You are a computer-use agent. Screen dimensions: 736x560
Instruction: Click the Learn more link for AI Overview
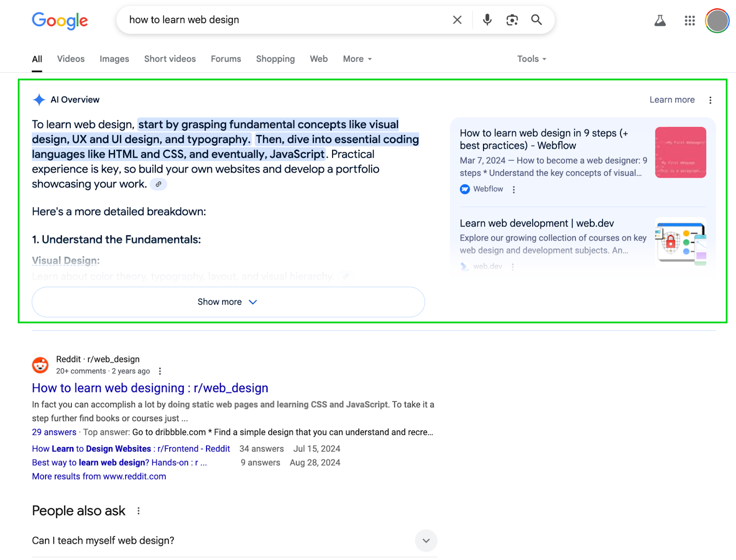(672, 99)
